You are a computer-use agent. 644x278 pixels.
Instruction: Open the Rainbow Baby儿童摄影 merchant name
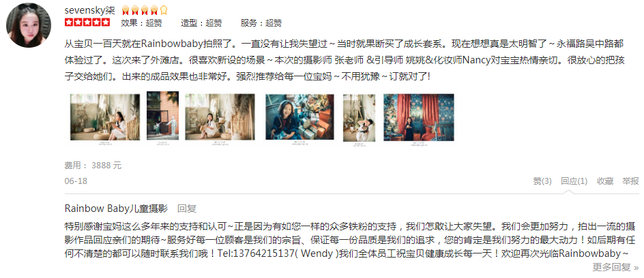coord(116,208)
